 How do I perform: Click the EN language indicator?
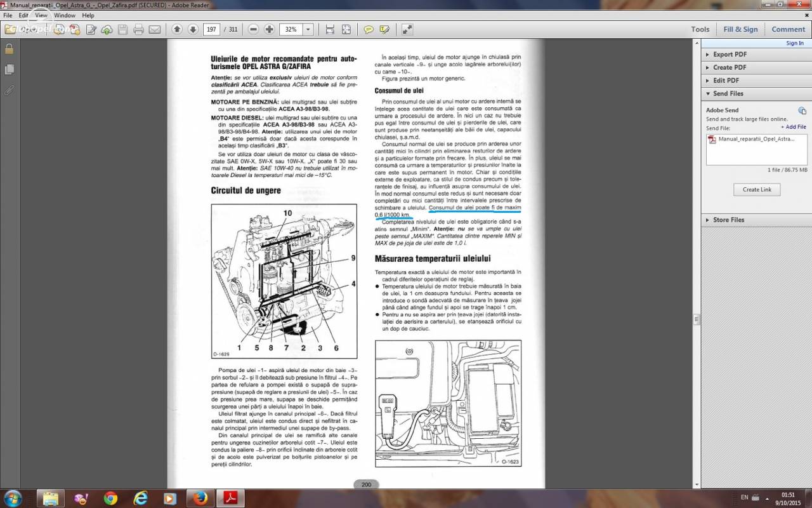point(744,498)
